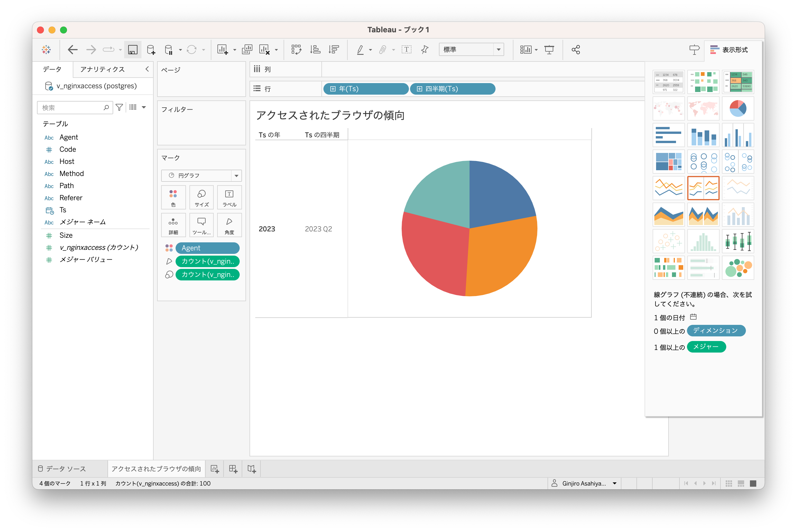The height and width of the screenshot is (532, 797).
Task: Expand the 年(Ts) pill hierarchy
Action: (x=333, y=89)
